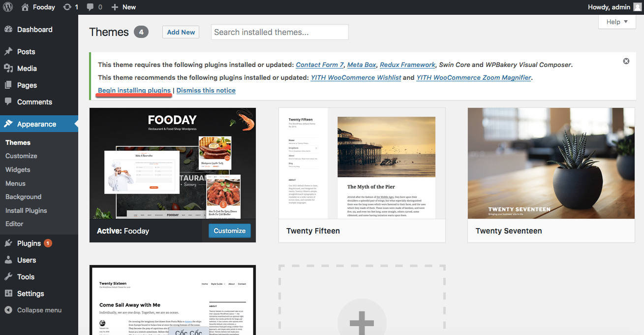Click the Twenty Fifteen theme name

point(313,231)
